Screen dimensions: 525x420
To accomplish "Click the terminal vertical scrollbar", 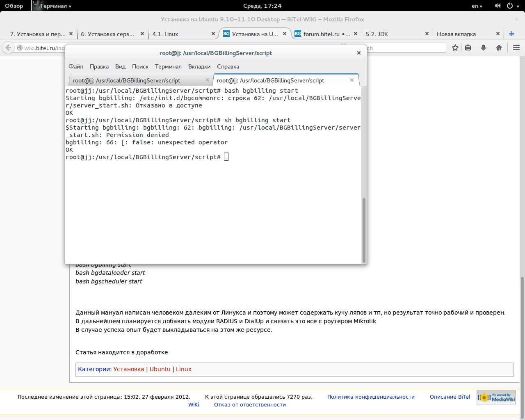I will coord(364,230).
